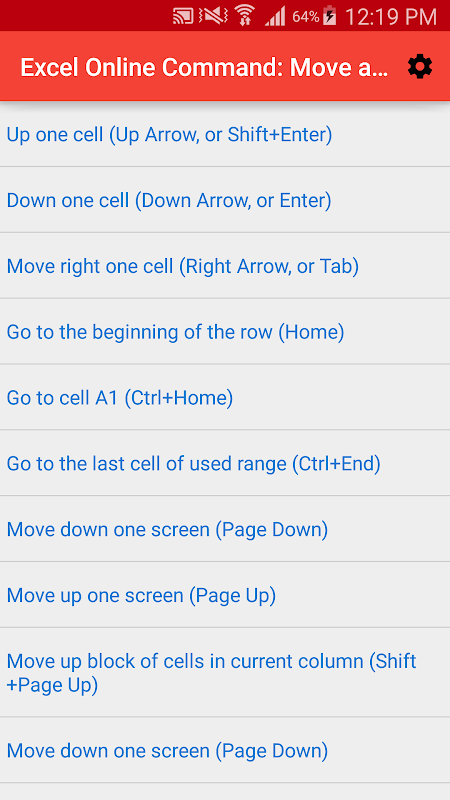Open Move up block of cells entry

(x=225, y=672)
